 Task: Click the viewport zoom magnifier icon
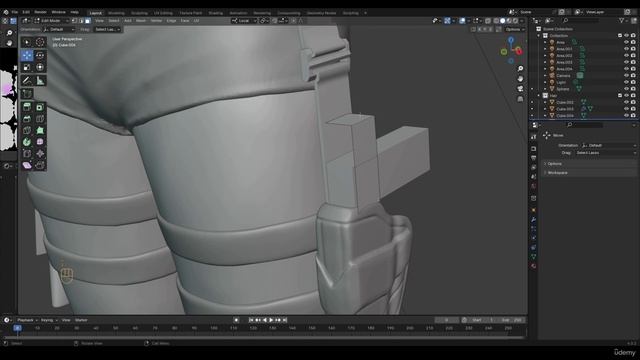pyautogui.click(x=520, y=69)
